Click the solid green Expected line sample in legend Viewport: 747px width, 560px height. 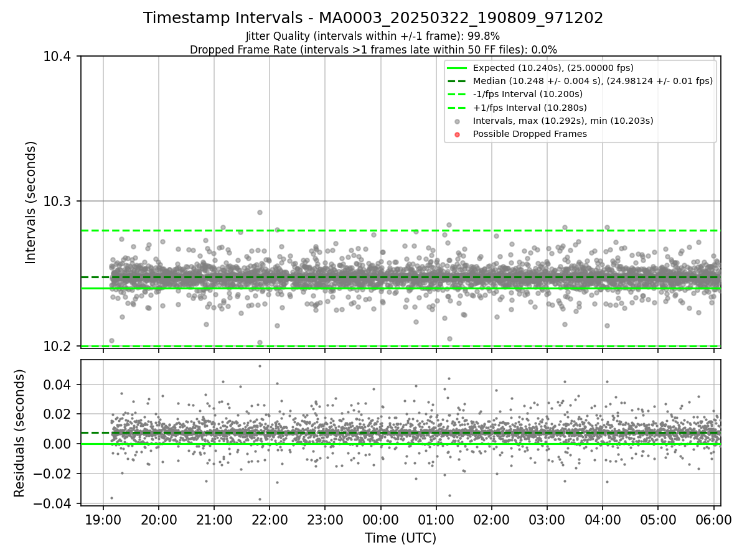[x=458, y=68]
